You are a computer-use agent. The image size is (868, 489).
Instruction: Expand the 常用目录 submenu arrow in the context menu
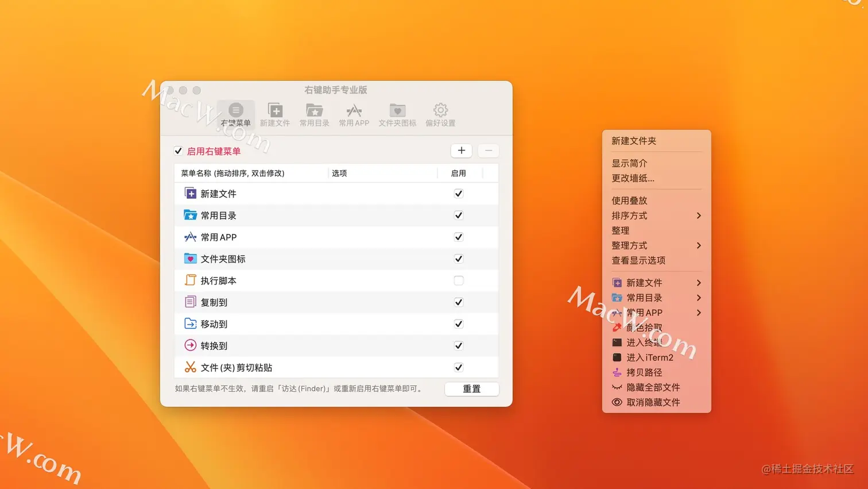699,298
